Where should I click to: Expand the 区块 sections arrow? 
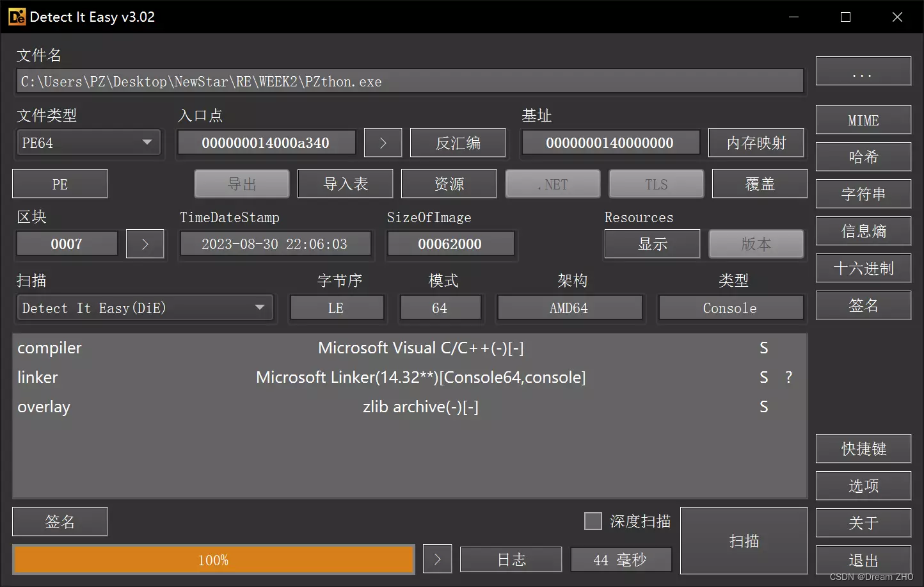click(x=145, y=243)
